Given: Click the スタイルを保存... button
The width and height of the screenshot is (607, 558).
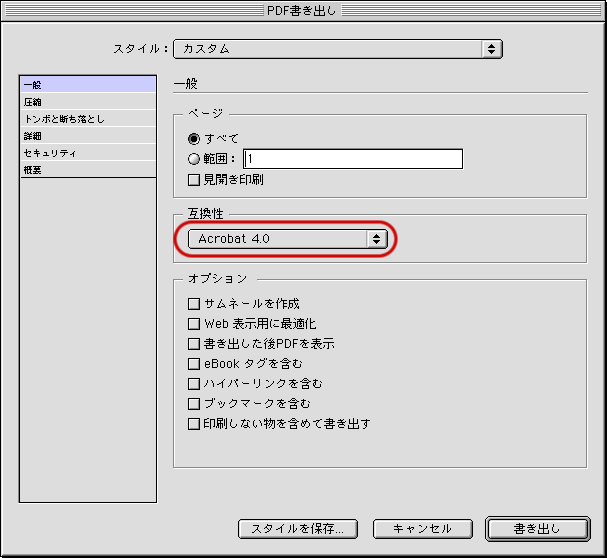Looking at the screenshot, I should coord(298,529).
